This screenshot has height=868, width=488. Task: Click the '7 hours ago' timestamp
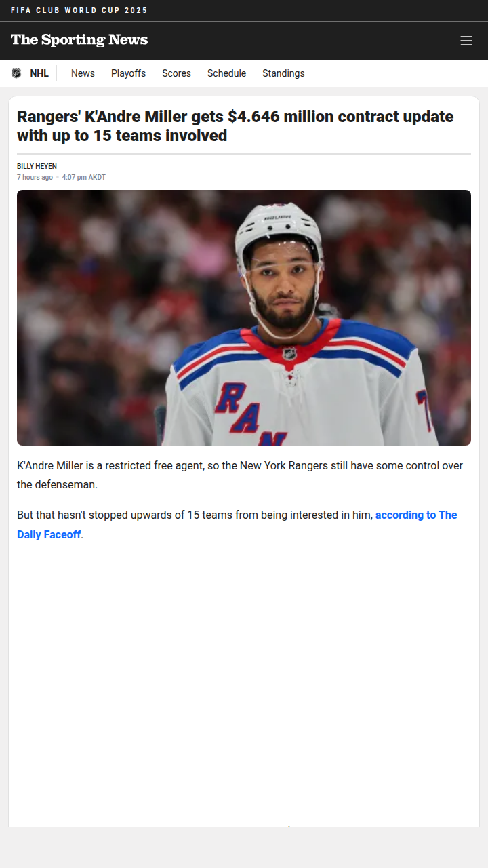35,178
